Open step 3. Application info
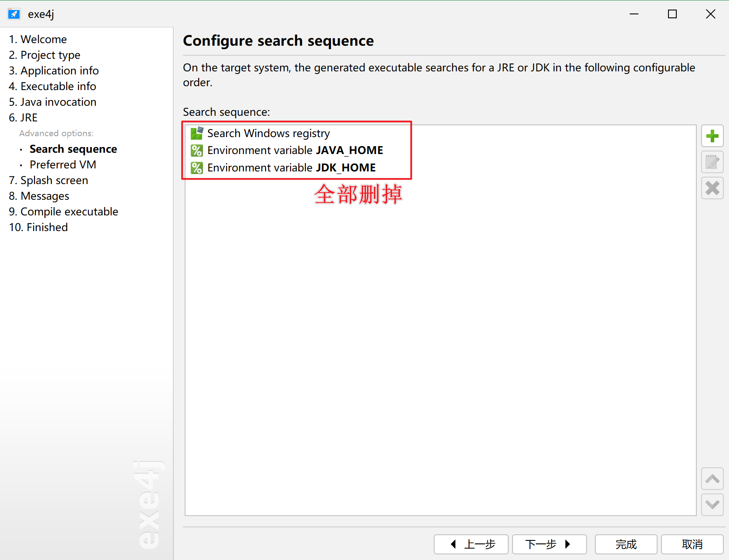Screen dimensions: 729x560 click(x=54, y=70)
